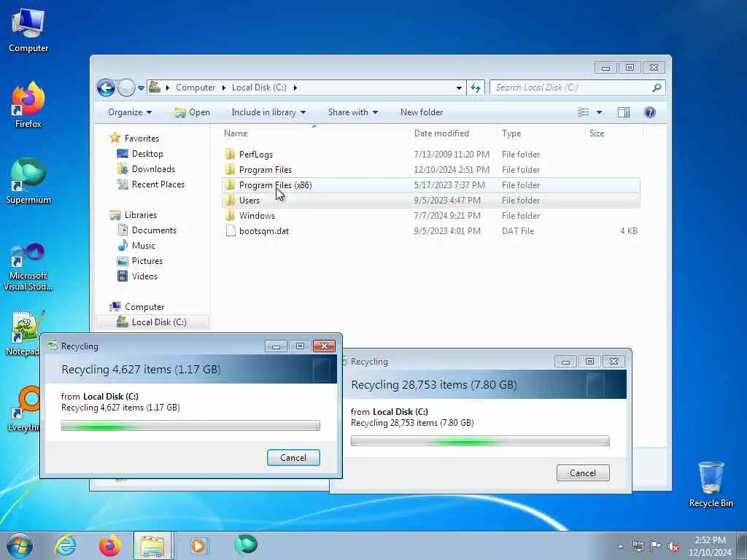Select Computer in the navigation pane
Viewport: 747px width, 560px height.
[137, 307]
